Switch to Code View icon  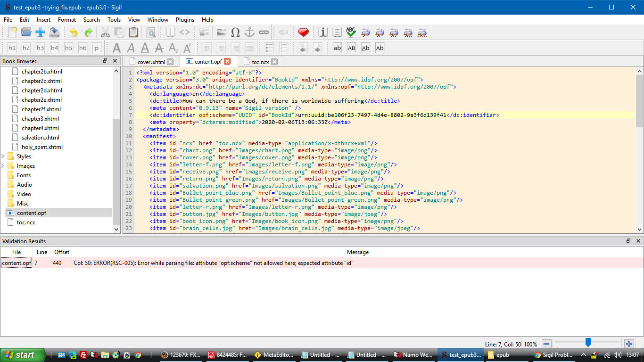point(185,33)
